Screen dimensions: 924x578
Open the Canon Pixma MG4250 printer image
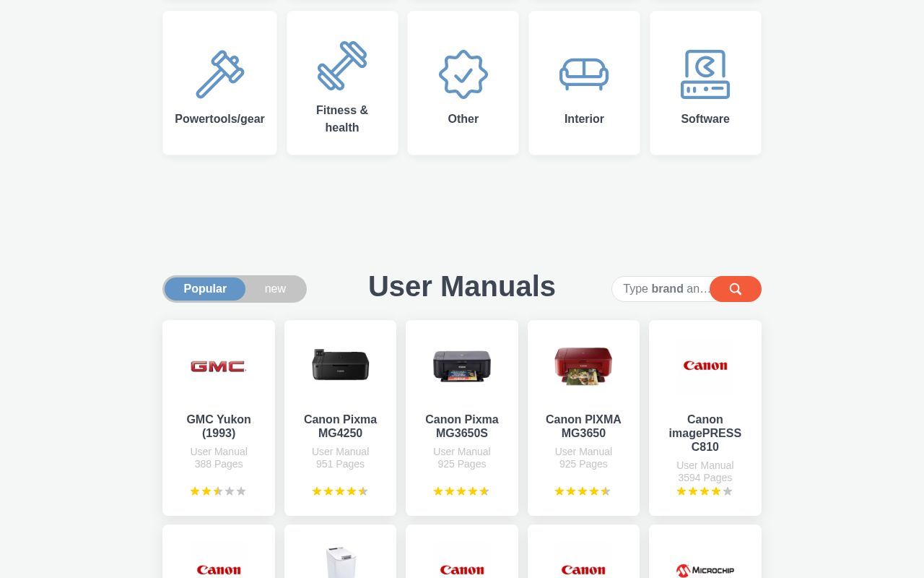coord(340,365)
